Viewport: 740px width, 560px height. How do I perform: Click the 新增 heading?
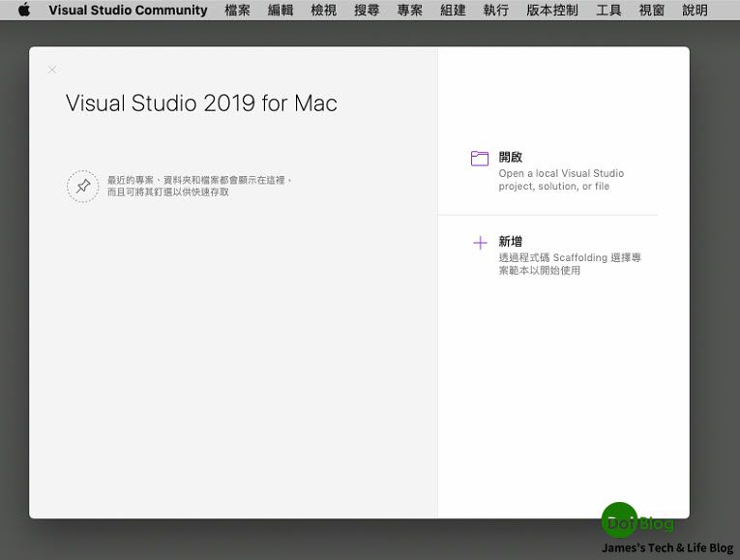(x=510, y=242)
